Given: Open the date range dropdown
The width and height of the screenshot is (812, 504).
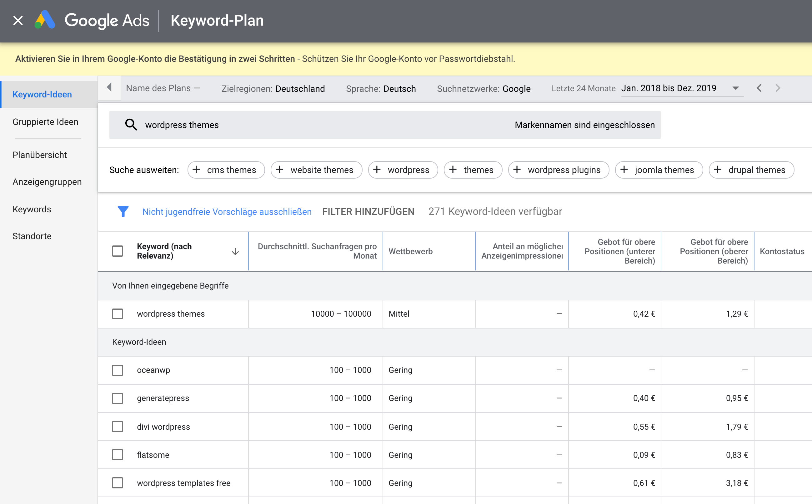Looking at the screenshot, I should [x=682, y=88].
